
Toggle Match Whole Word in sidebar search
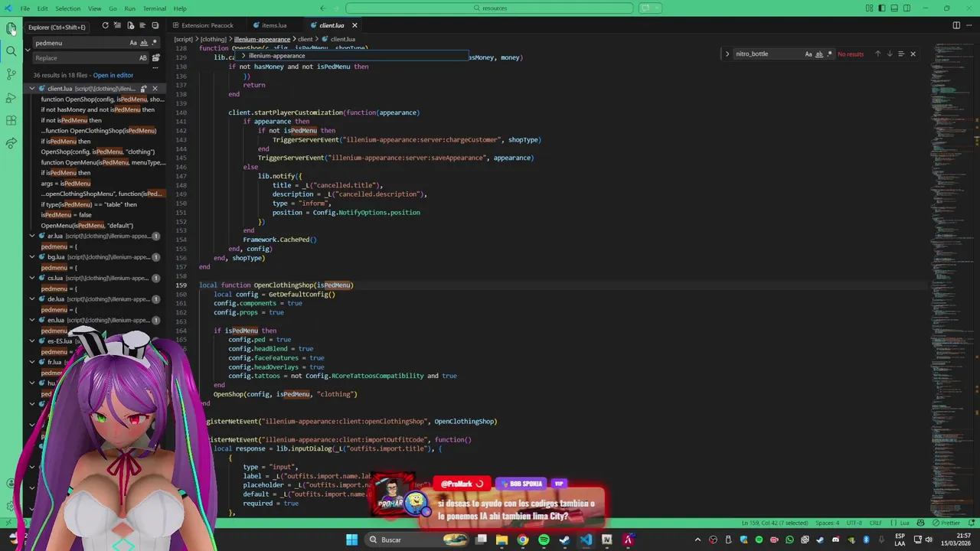(143, 43)
